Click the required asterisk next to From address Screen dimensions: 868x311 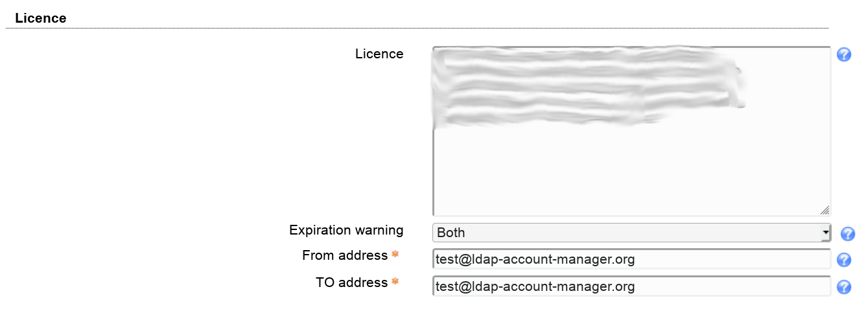395,255
